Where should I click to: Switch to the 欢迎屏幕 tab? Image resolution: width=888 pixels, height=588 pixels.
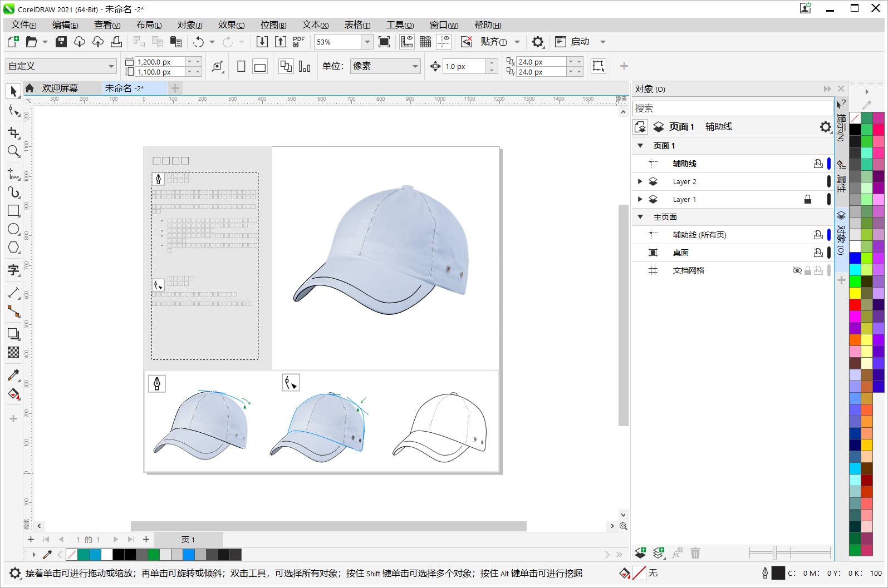point(60,88)
